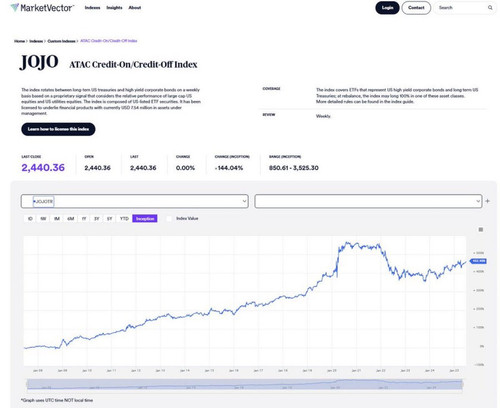Screen dimensions: 500x408
Task: Click the search magnifier icon
Action: click(490, 8)
